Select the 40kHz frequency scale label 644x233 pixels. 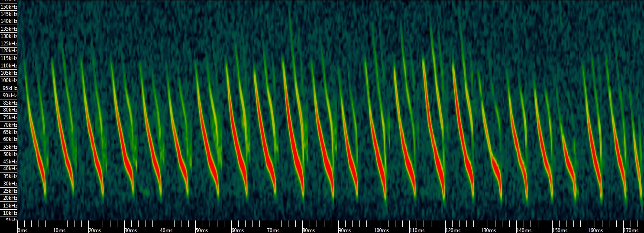pos(9,169)
